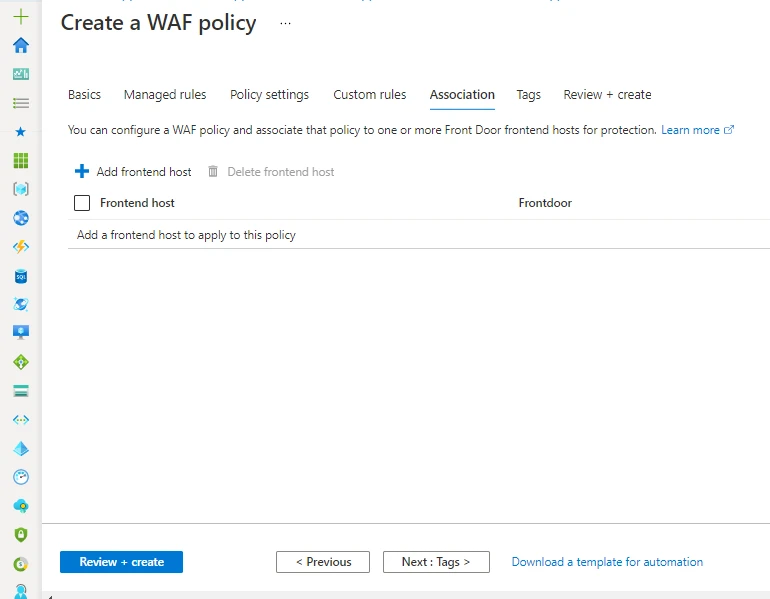The width and height of the screenshot is (770, 599).
Task: Click Download a template for automation
Action: pyautogui.click(x=607, y=562)
